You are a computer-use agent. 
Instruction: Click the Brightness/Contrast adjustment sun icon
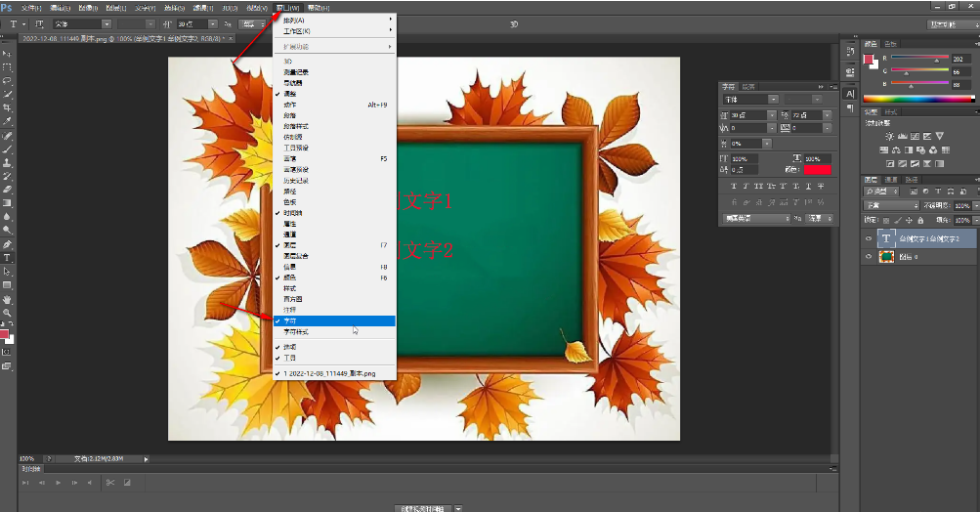pos(888,135)
